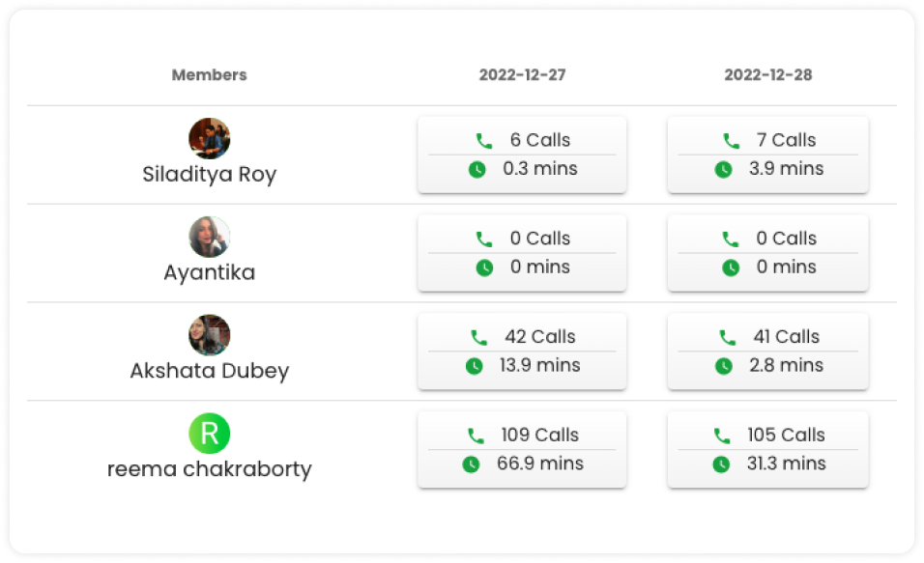Click phone icon beside 109 Calls
Screen dimensions: 924x563
tap(475, 436)
